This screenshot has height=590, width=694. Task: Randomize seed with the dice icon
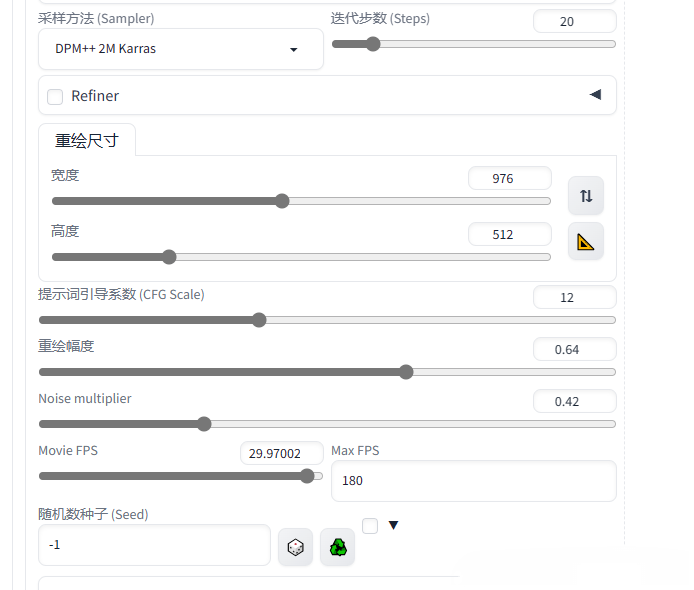coord(295,547)
